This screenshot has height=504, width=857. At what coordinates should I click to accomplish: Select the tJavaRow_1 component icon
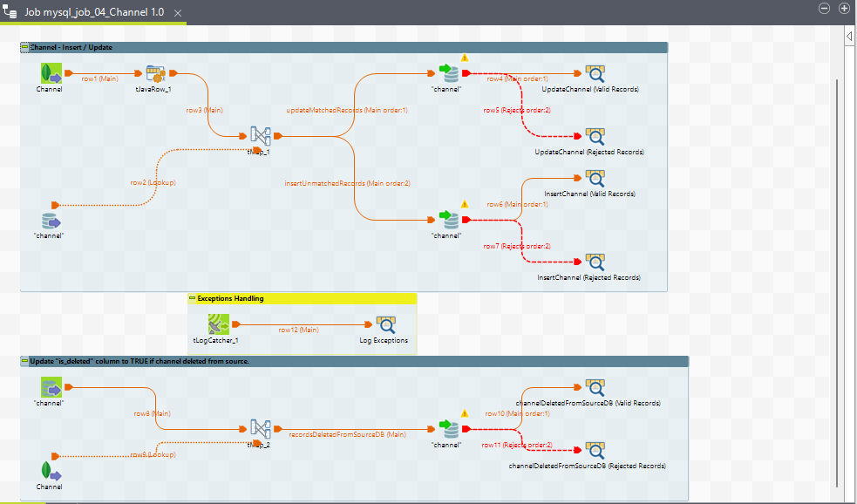(x=156, y=74)
